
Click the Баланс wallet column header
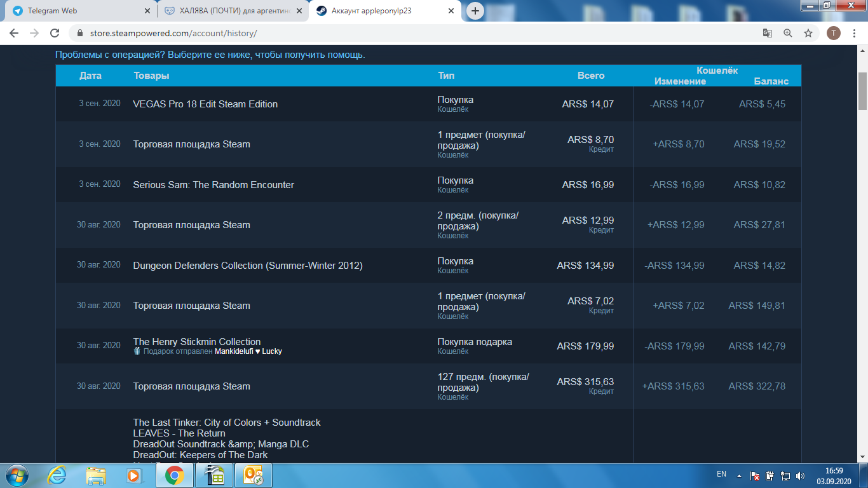(771, 81)
